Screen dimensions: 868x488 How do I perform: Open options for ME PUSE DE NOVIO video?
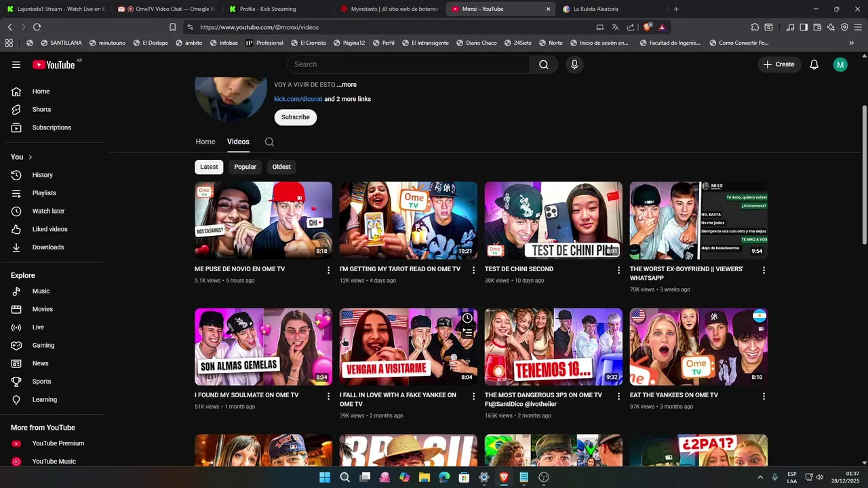[x=328, y=270]
